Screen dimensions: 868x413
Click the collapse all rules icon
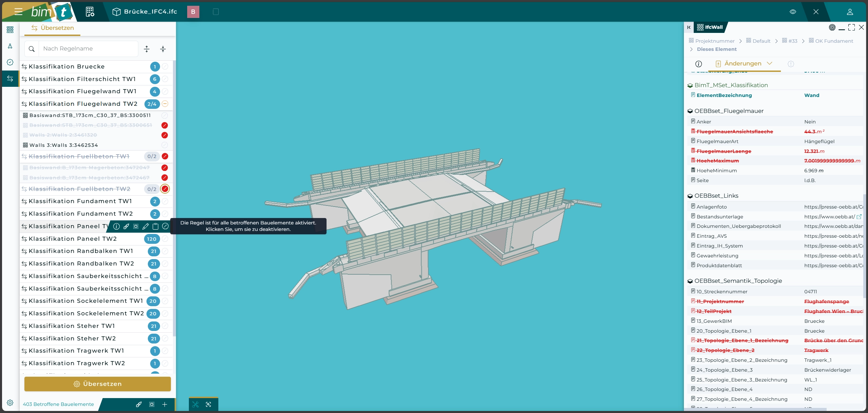pyautogui.click(x=163, y=49)
